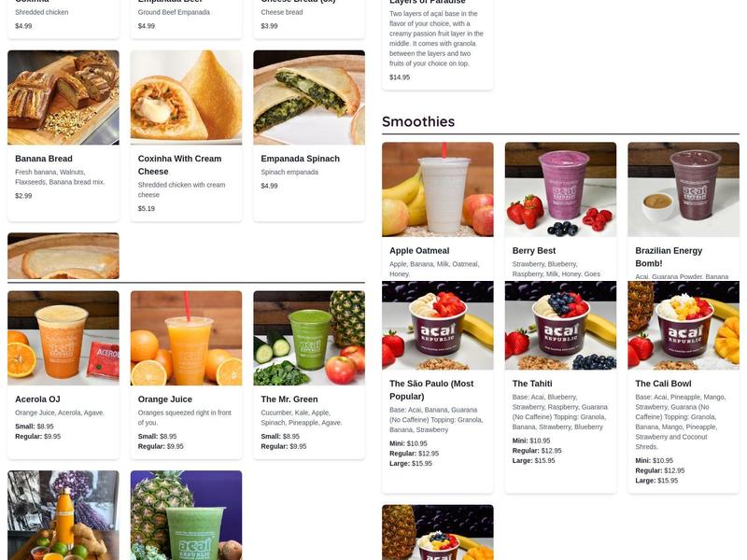This screenshot has height=560, width=747.
Task: Select the Orange Juice item name
Action: coord(165,399)
